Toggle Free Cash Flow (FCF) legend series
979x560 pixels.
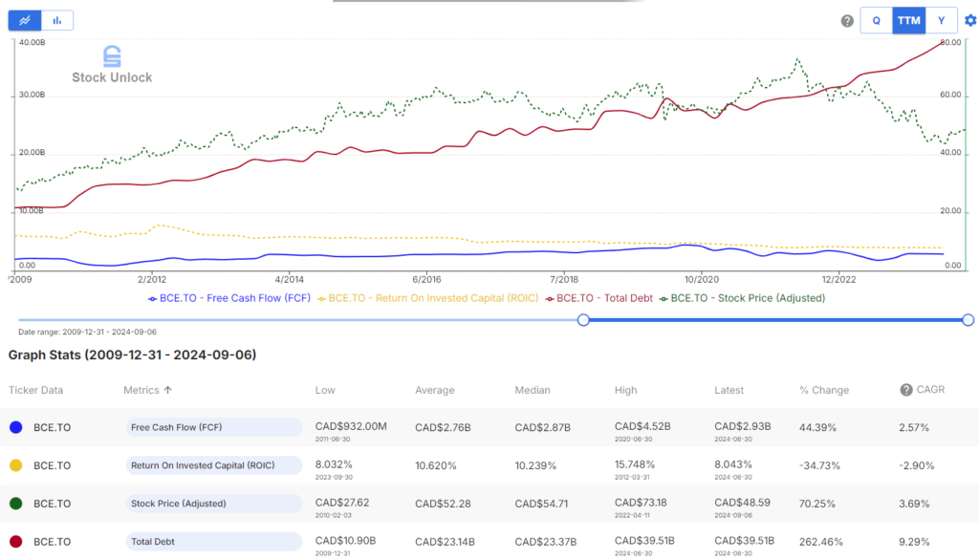coord(229,298)
